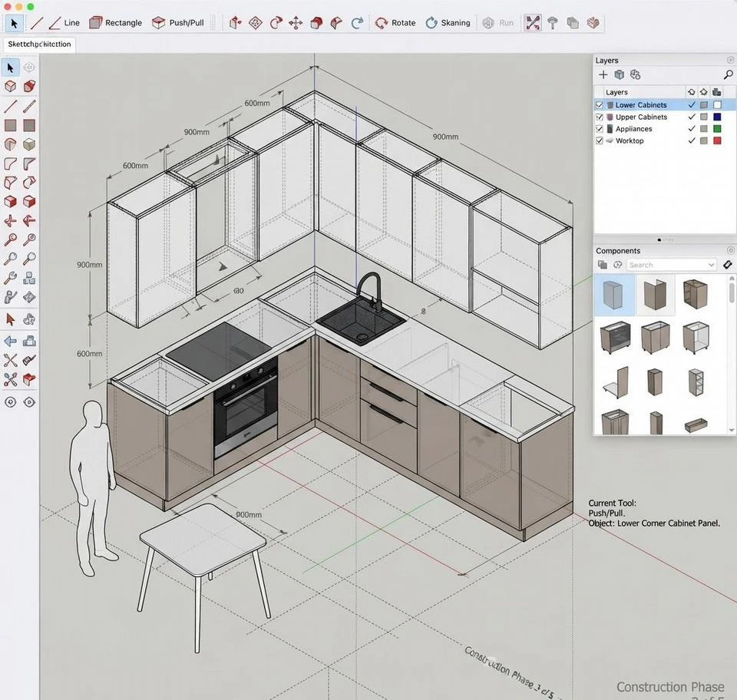Select the Move four-arrow tool in top toolbar
737x700 pixels.
click(x=296, y=22)
